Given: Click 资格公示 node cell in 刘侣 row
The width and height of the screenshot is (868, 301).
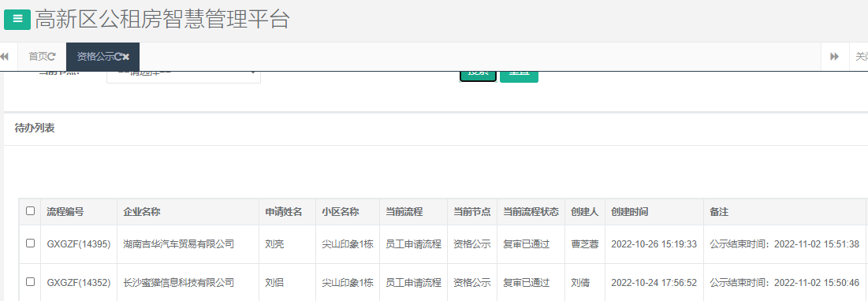Looking at the screenshot, I should pos(472,283).
